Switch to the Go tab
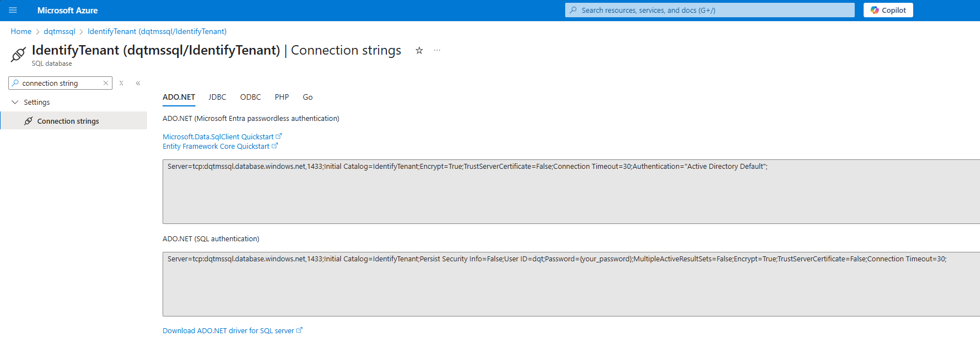980x341 pixels. 307,97
